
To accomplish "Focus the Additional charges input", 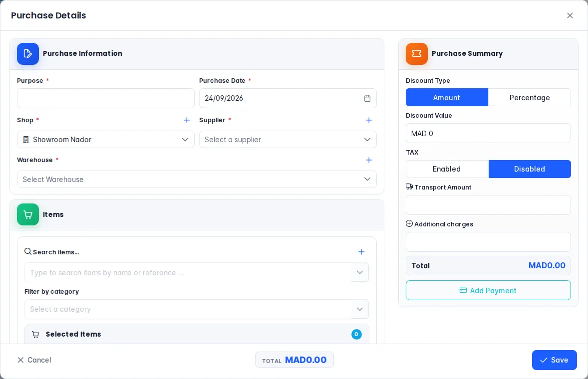I will [x=488, y=242].
